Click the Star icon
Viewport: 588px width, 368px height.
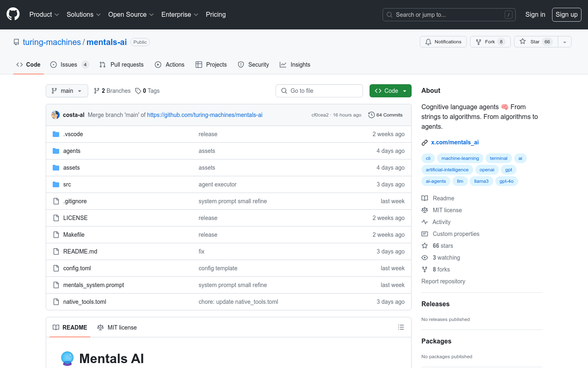pyautogui.click(x=523, y=42)
